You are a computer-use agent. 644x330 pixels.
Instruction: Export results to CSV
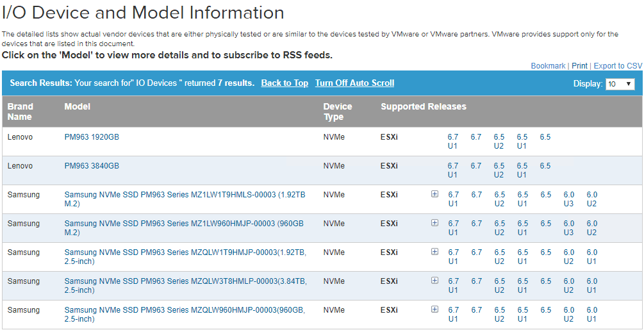pos(618,66)
